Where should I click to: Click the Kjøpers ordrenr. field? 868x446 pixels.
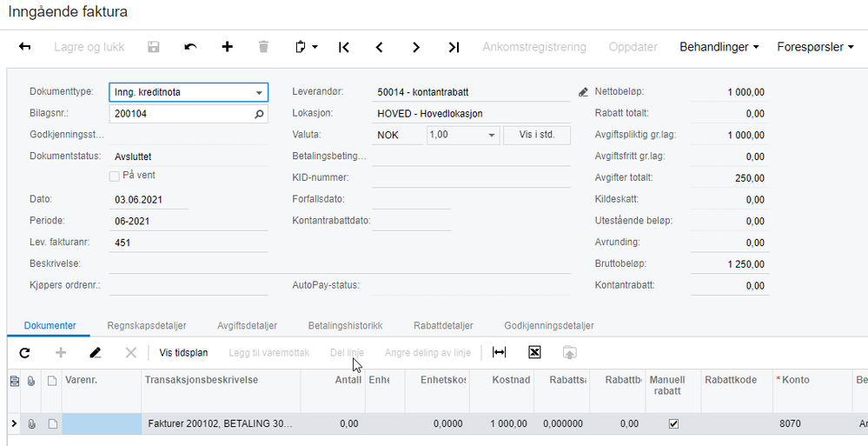(189, 286)
